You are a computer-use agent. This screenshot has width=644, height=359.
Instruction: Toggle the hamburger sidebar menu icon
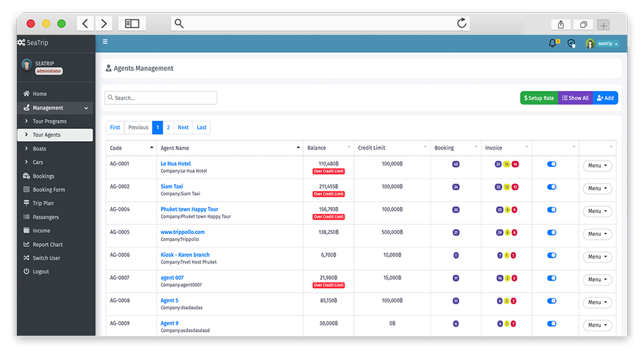point(105,41)
